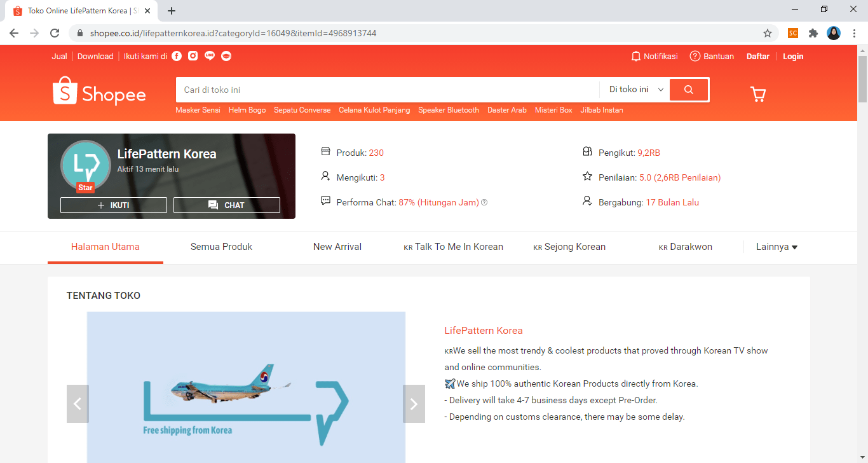Open the Sejong Korean tab

[x=569, y=247]
